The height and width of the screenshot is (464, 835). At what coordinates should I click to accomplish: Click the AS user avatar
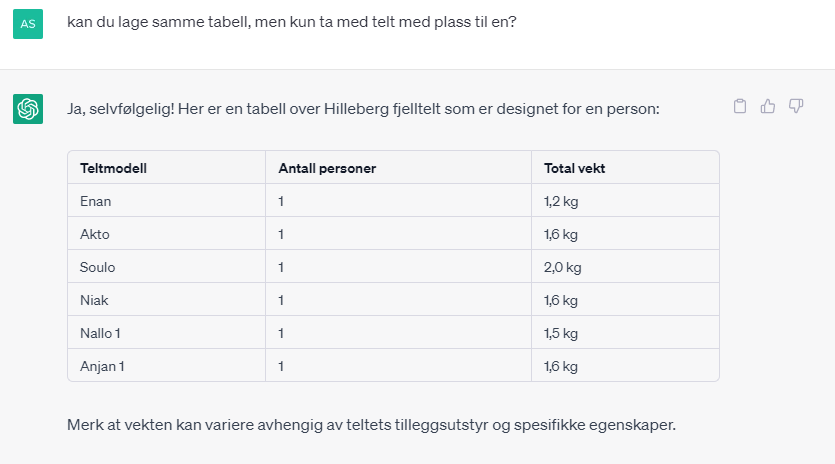click(28, 24)
